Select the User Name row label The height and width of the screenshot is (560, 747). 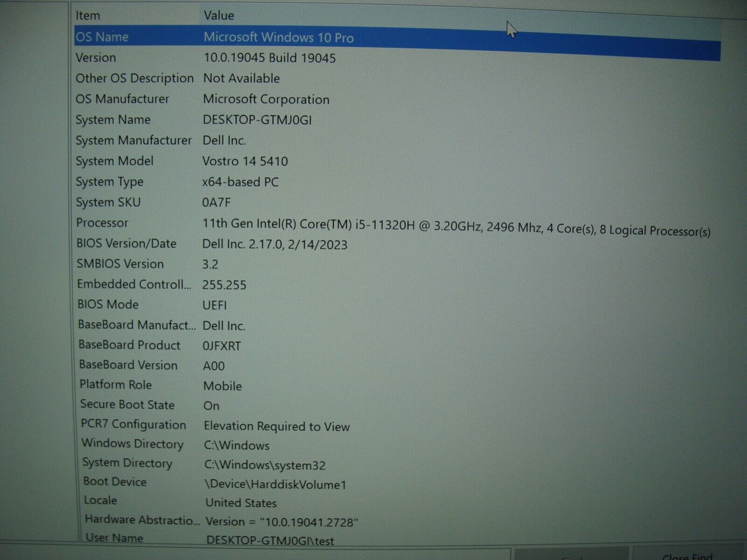click(x=114, y=538)
